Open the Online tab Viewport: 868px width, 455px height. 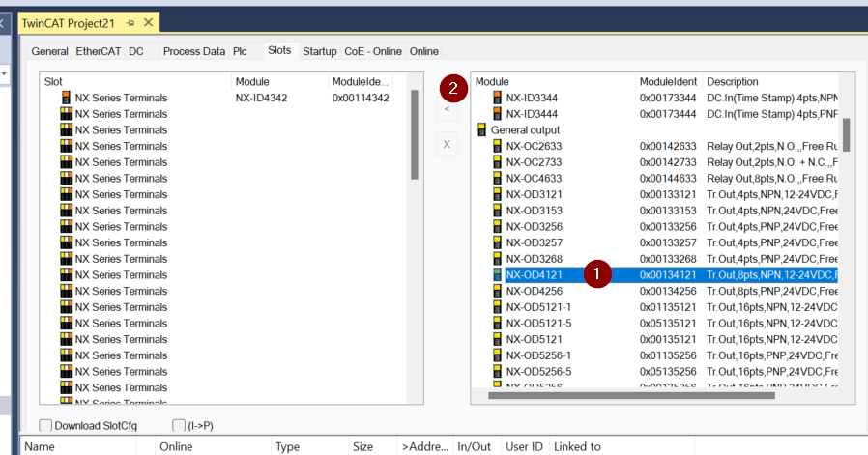click(424, 51)
